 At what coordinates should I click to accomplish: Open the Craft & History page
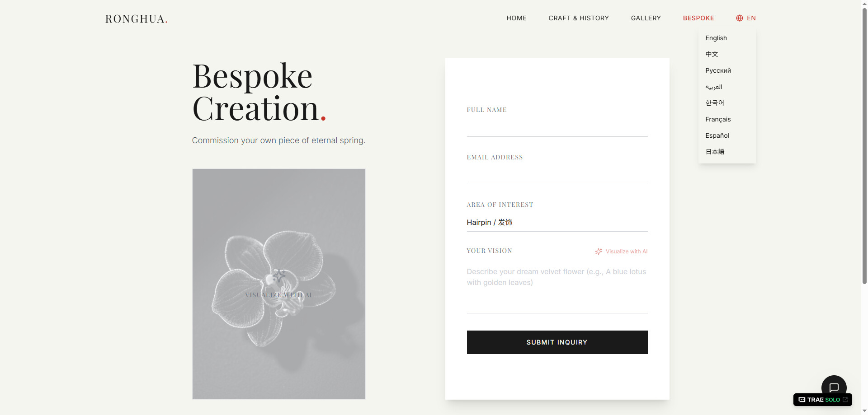point(579,18)
